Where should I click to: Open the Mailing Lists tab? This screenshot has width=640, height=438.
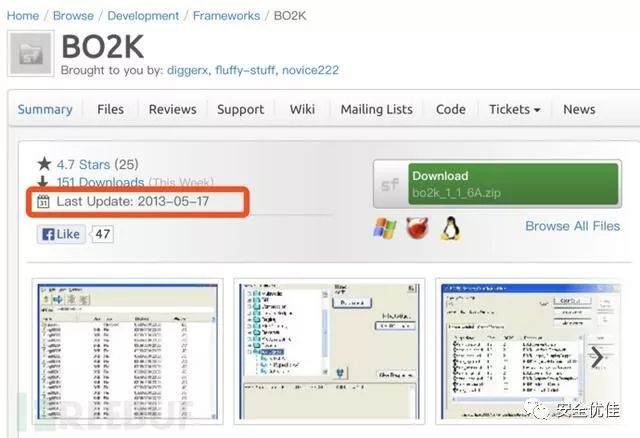click(x=376, y=109)
